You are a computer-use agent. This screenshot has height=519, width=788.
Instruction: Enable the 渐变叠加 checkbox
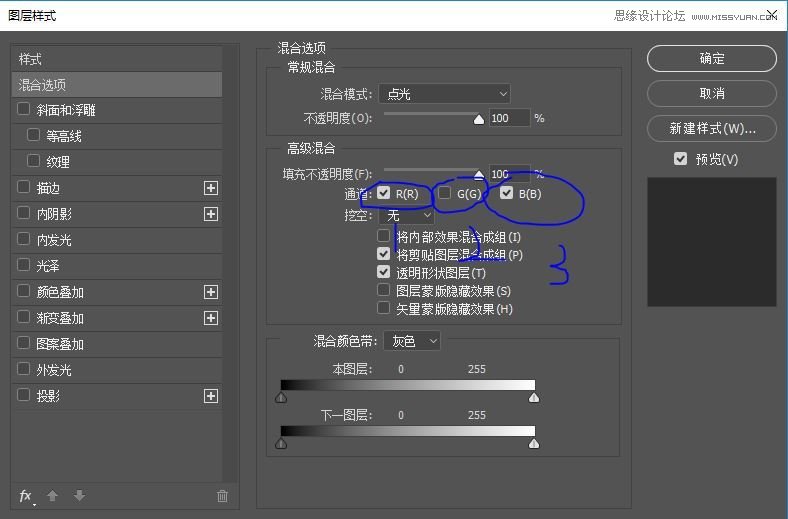coord(24,317)
